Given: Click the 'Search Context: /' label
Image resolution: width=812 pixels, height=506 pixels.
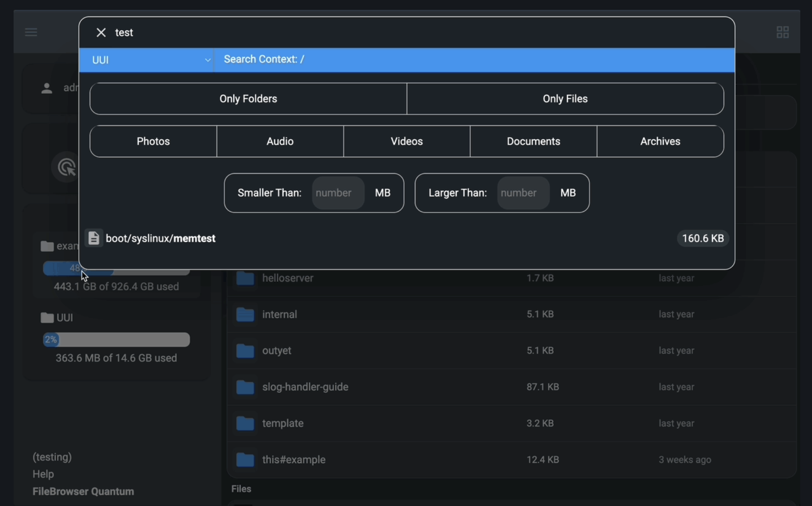Looking at the screenshot, I should click(x=264, y=59).
